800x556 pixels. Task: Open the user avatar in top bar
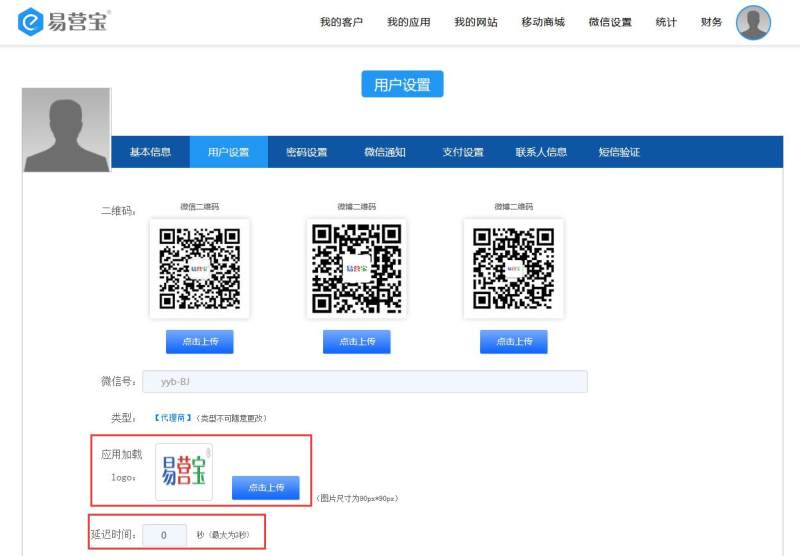(753, 22)
